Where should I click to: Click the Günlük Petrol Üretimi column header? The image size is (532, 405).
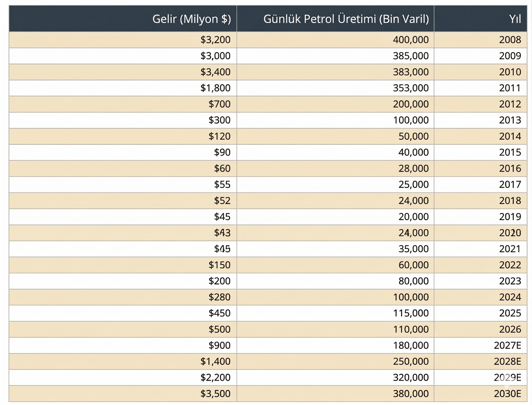346,19
